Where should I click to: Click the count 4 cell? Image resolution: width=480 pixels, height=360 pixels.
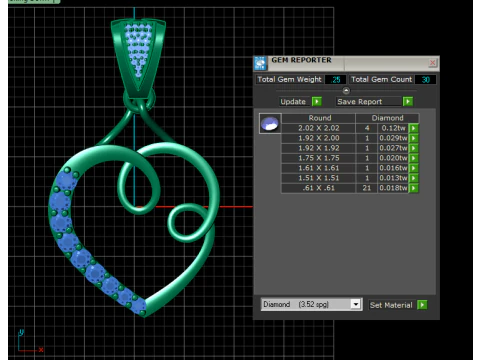(x=367, y=128)
